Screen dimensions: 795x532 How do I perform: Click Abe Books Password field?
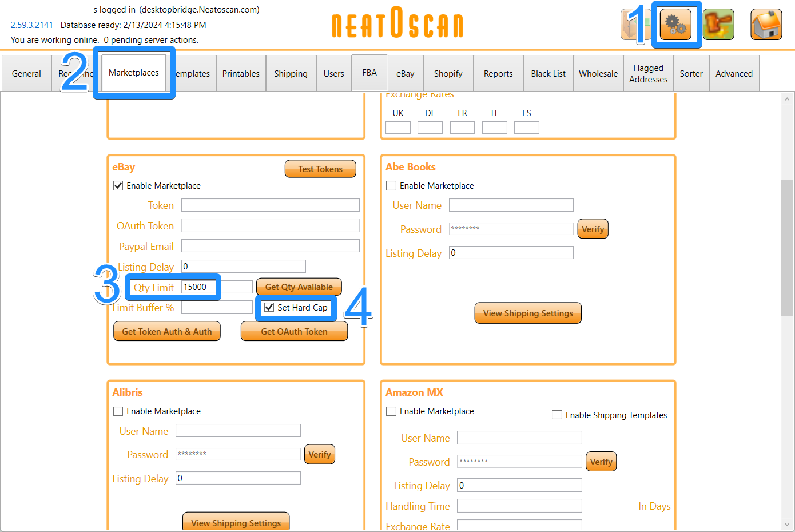(511, 229)
